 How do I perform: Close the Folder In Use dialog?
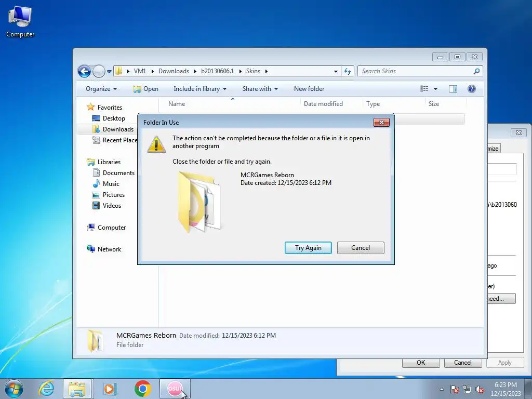[x=381, y=123]
